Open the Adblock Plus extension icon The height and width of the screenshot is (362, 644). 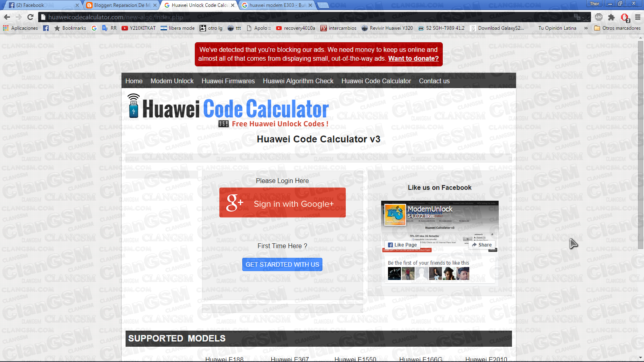pyautogui.click(x=599, y=17)
